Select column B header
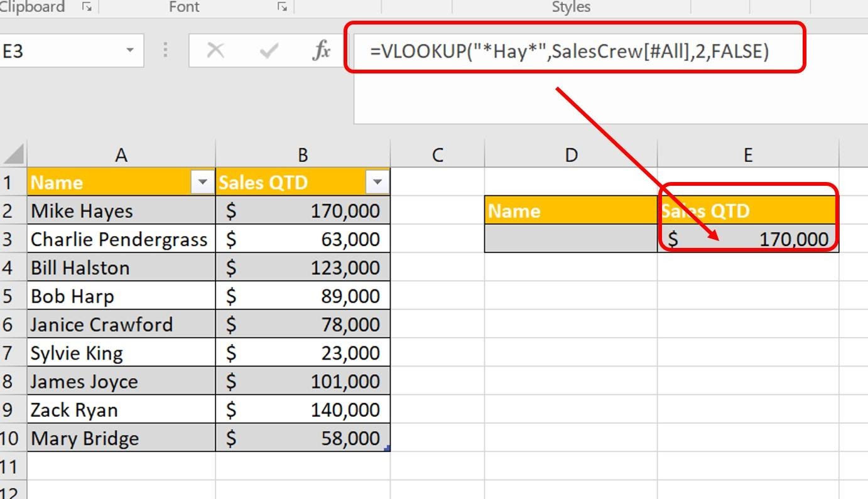 tap(303, 154)
